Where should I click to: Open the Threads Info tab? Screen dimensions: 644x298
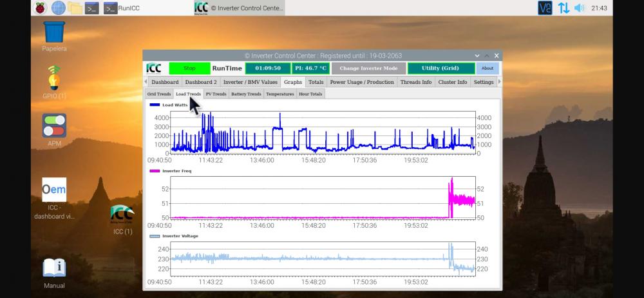[416, 82]
